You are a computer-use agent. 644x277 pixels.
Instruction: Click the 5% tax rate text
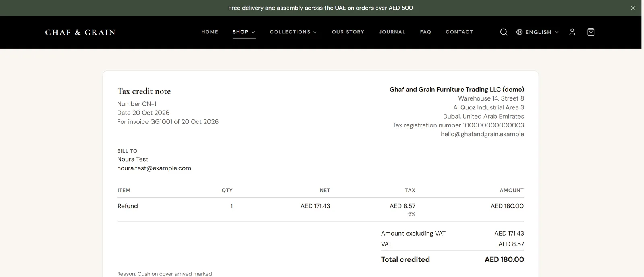click(x=411, y=214)
